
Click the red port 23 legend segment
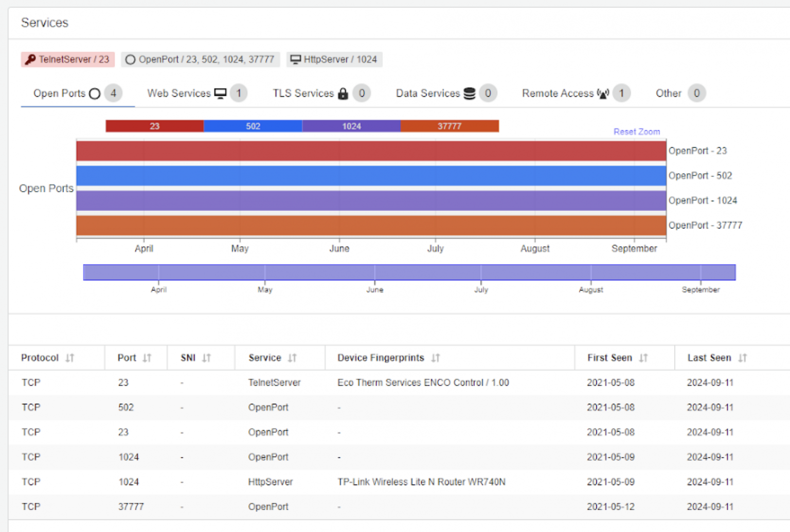[154, 125]
